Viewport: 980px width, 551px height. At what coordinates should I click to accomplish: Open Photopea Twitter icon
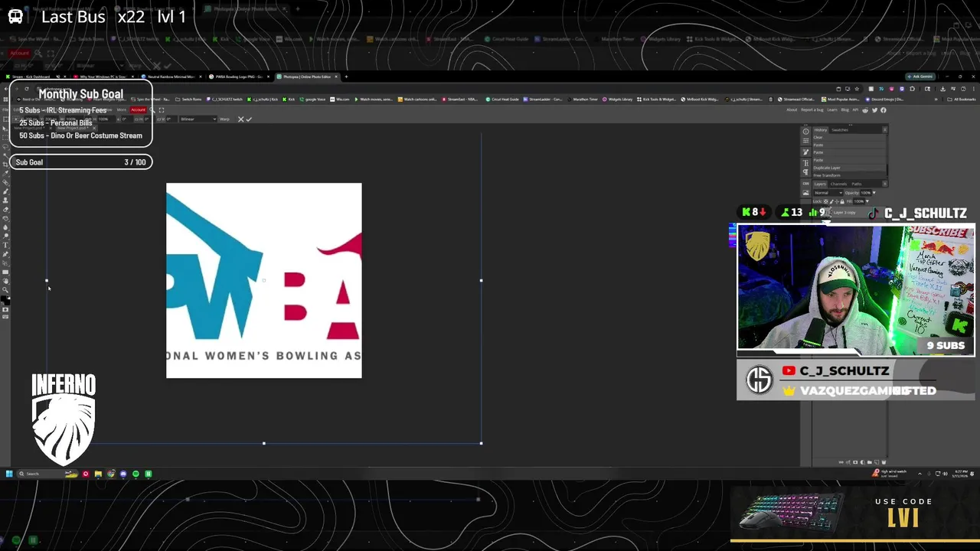874,110
